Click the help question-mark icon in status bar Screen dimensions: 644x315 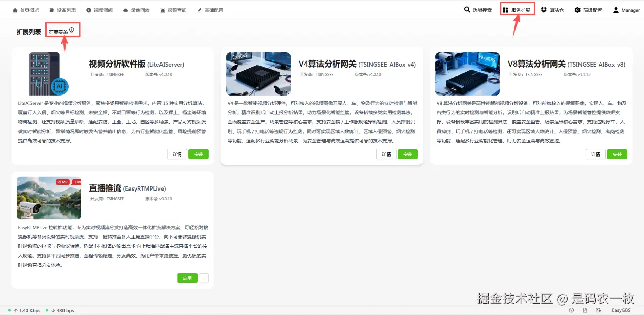tap(571, 310)
